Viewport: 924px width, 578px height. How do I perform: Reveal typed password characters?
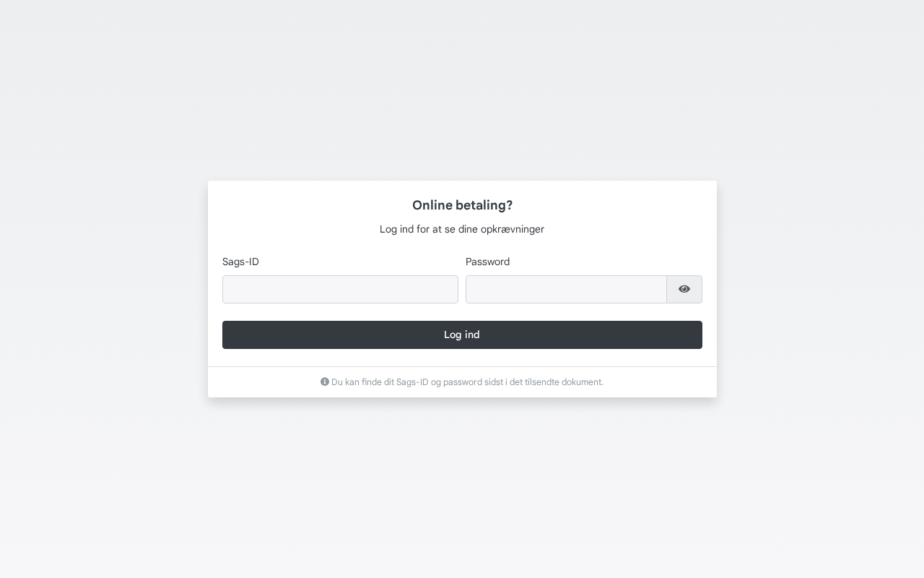coord(684,289)
